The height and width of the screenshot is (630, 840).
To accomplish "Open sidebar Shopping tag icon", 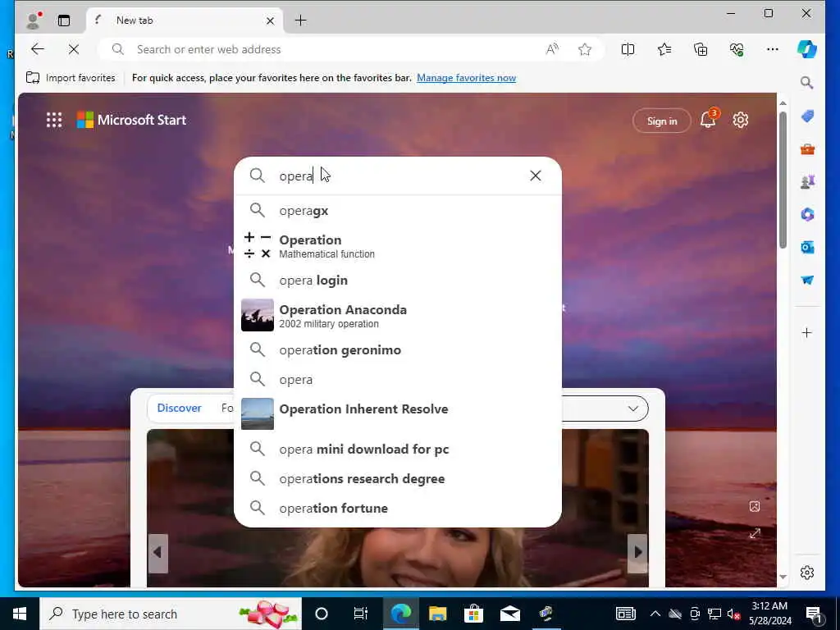I will pos(807,116).
